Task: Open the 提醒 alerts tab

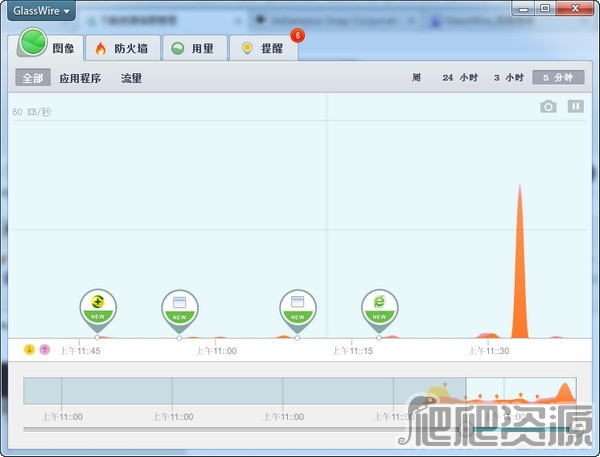Action: (262, 48)
